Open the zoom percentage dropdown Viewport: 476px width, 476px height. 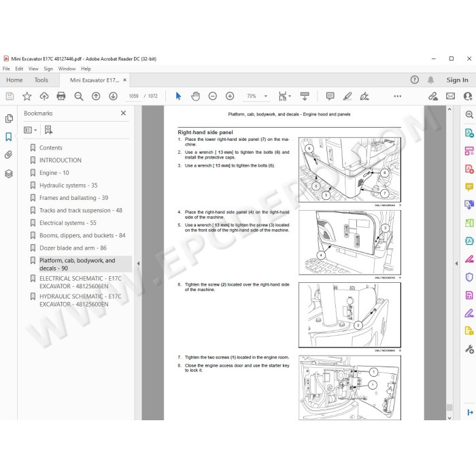pyautogui.click(x=266, y=97)
